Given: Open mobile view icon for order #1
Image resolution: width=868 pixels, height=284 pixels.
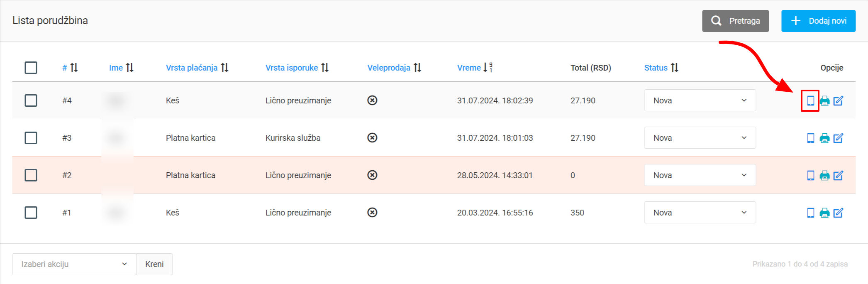Looking at the screenshot, I should pyautogui.click(x=810, y=213).
